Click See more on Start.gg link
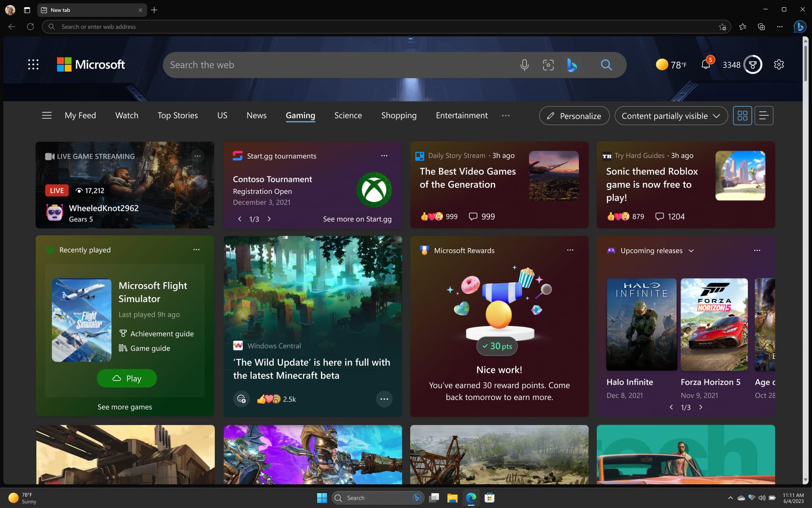Screen dimensions: 812x508 (x=357, y=219)
